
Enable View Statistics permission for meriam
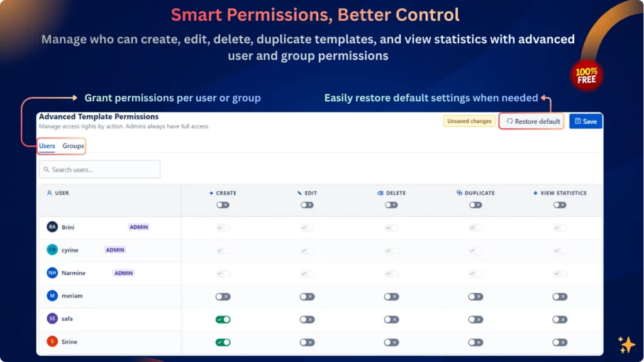point(560,297)
